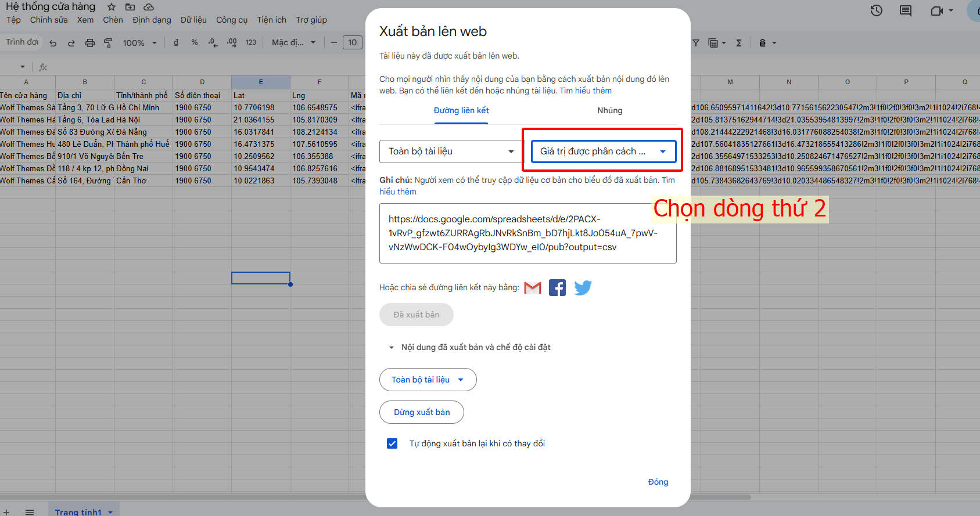
Task: Open the Toàn bộ tài liệu dropdown
Action: coord(451,151)
